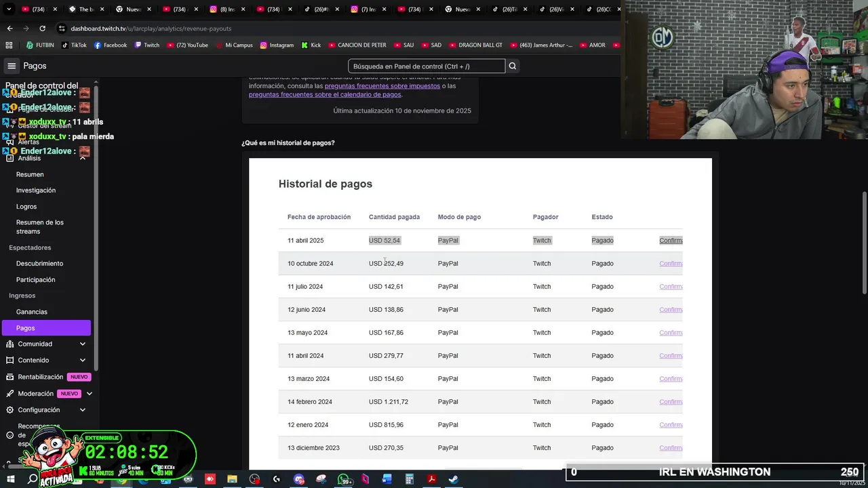The width and height of the screenshot is (868, 488).
Task: Open the hamburger menu next to Pagos
Action: tap(12, 66)
